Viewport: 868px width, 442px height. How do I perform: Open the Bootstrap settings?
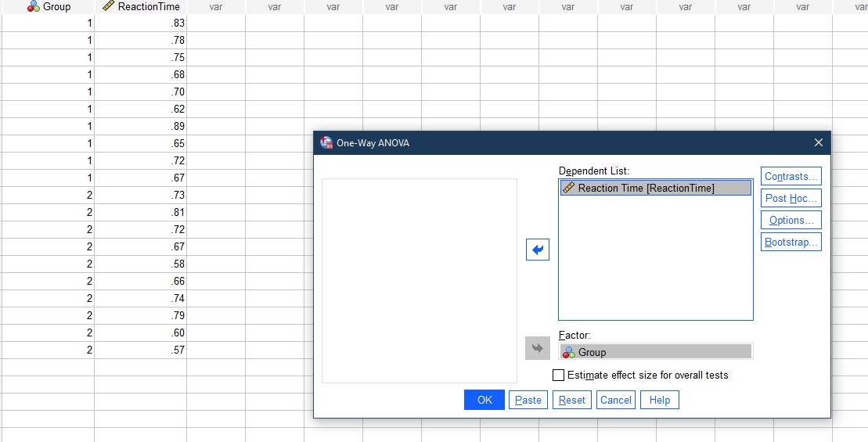click(x=791, y=242)
